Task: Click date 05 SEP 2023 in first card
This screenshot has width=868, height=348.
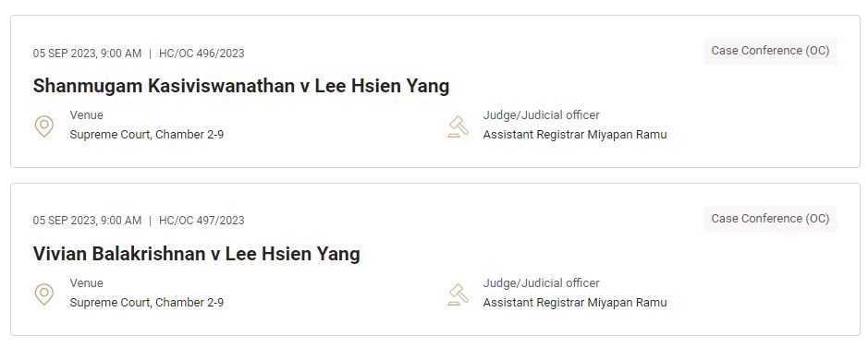Action: (x=65, y=54)
